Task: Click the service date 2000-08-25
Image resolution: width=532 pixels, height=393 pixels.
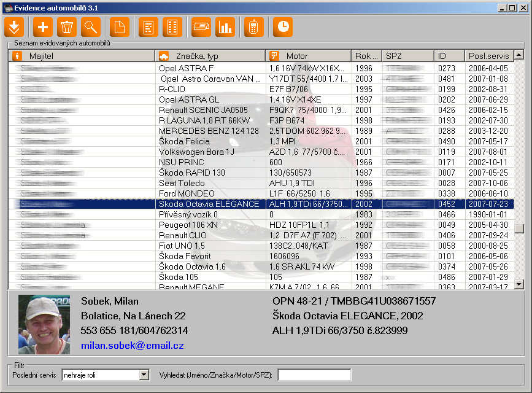Action: pyautogui.click(x=488, y=246)
